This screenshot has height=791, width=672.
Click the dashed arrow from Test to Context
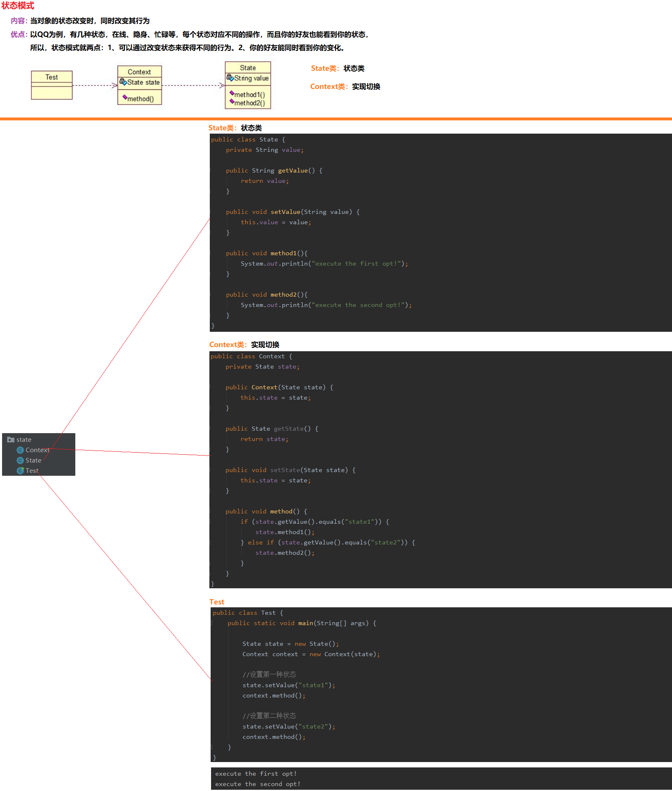(x=95, y=86)
